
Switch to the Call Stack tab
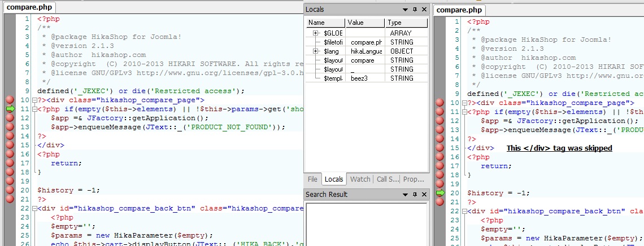click(387, 179)
